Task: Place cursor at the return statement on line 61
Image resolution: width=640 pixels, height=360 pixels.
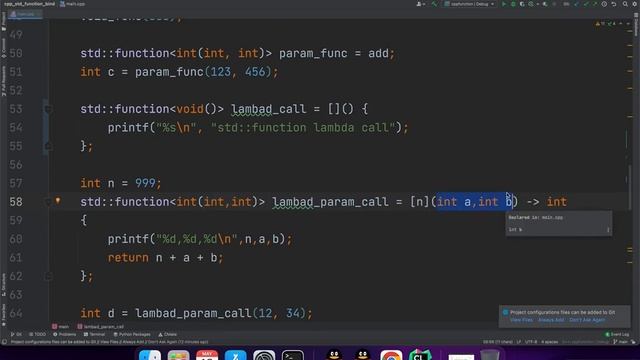Action: click(128, 258)
